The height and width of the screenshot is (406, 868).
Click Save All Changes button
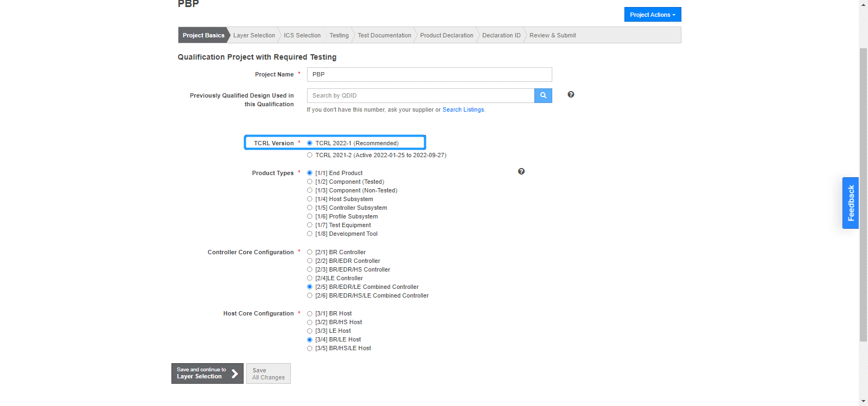[x=269, y=373]
